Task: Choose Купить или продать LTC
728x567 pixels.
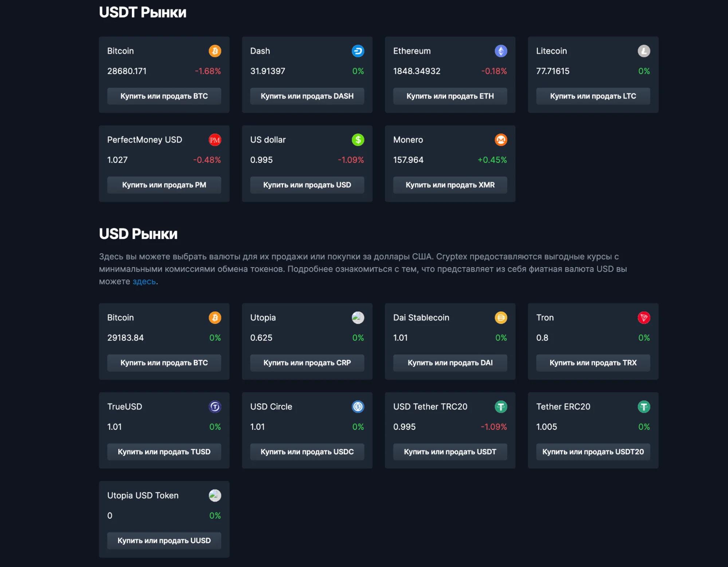Action: [x=593, y=96]
